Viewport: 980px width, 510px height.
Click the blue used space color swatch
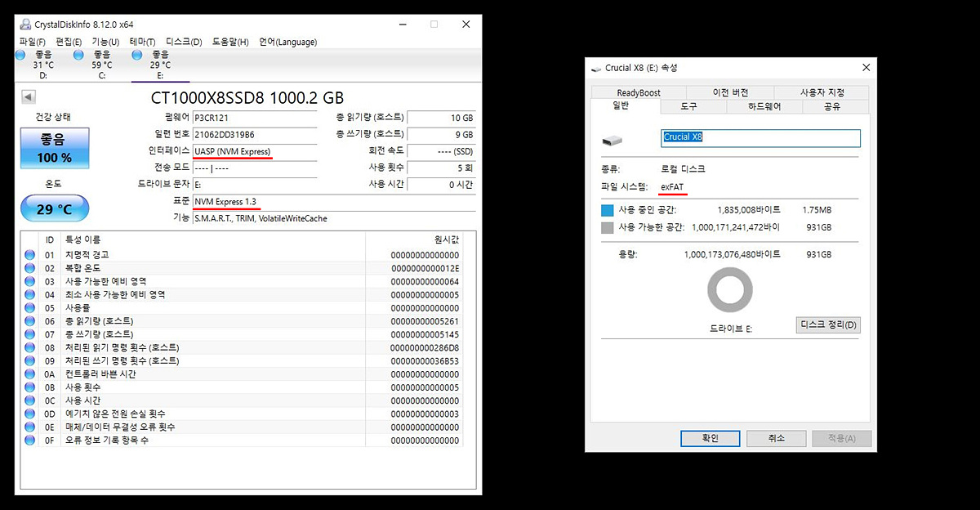(608, 210)
